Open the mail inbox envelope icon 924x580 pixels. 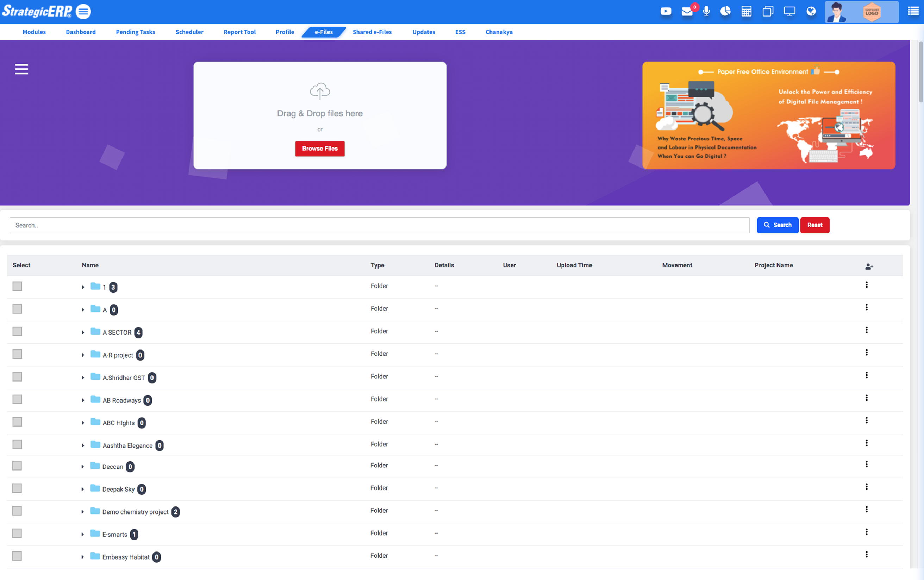[686, 12]
